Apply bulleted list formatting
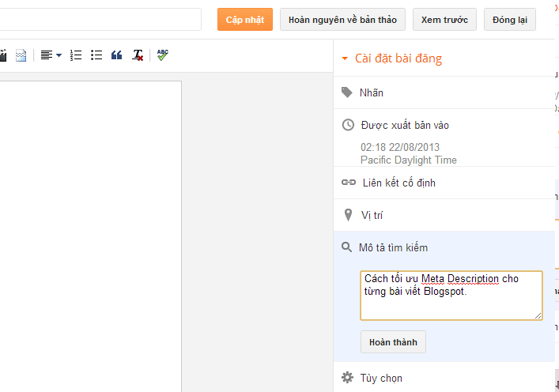The image size is (559, 392). (96, 55)
